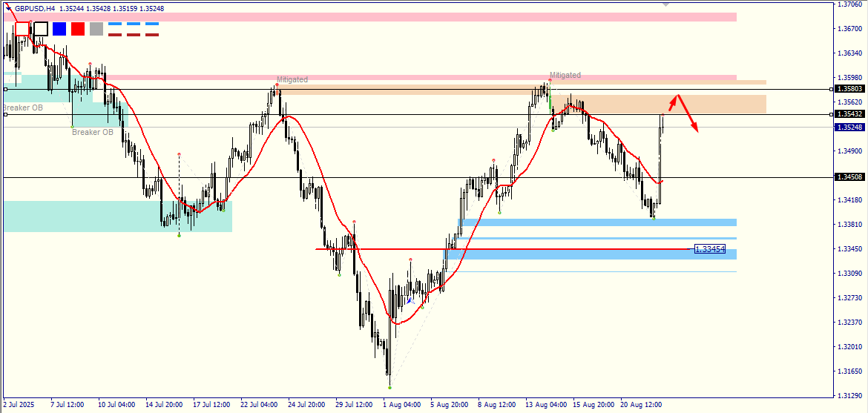The image size is (868, 413).
Task: Select the red horizontal line at 1.33454
Action: [x=504, y=249]
